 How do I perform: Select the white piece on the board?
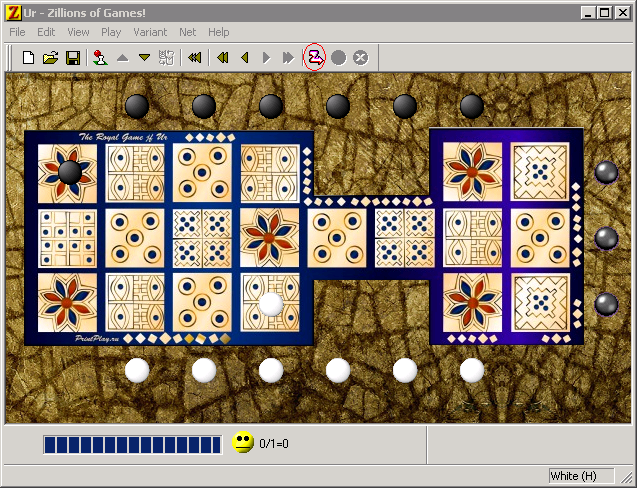271,304
